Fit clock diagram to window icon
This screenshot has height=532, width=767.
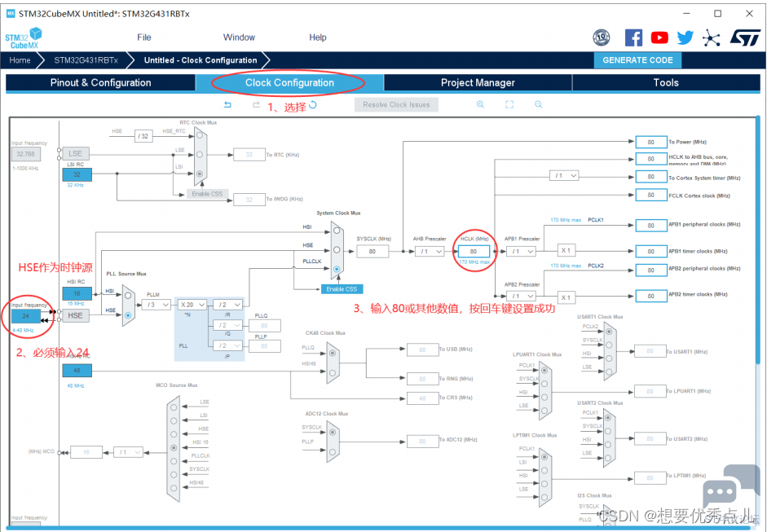click(x=509, y=104)
